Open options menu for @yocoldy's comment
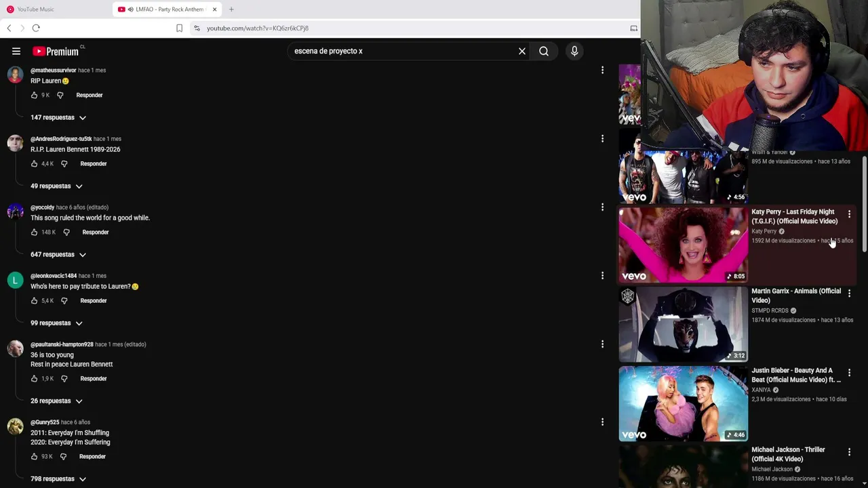Image resolution: width=868 pixels, height=488 pixels. click(x=602, y=207)
